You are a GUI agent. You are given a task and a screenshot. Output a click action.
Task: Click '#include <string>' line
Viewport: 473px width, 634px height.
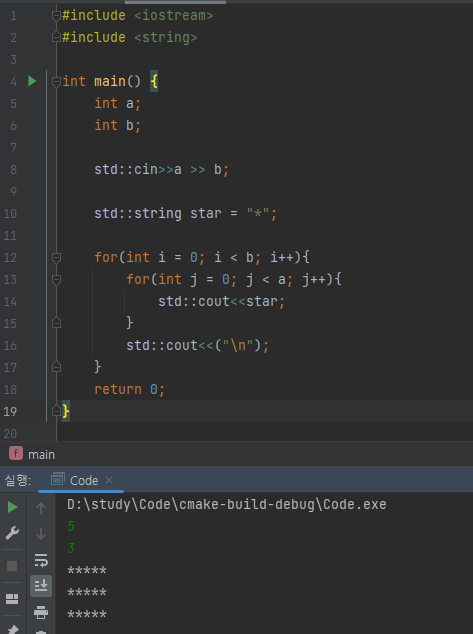point(129,37)
